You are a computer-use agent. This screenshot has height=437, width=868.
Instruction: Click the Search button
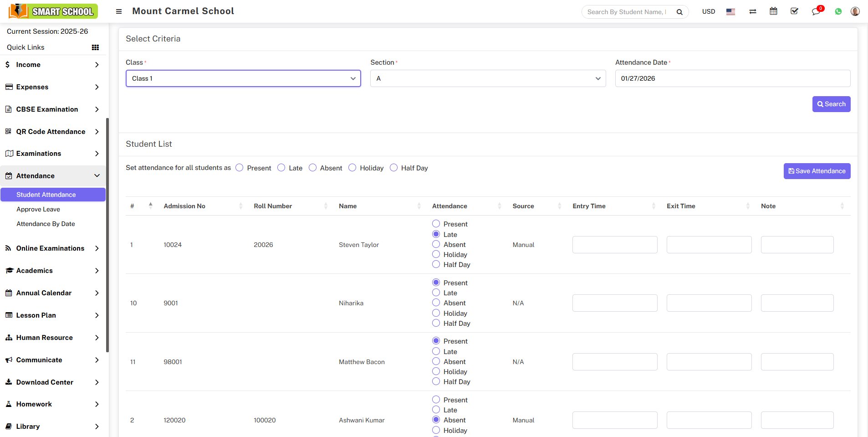click(x=831, y=104)
